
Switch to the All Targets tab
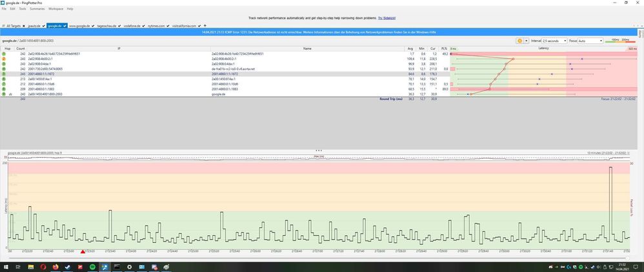click(13, 26)
